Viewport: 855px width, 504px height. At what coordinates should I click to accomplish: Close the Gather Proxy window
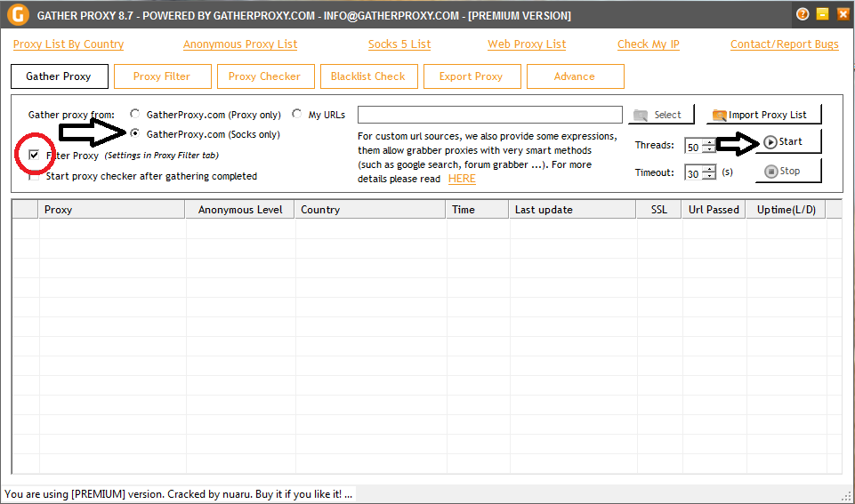coord(843,14)
